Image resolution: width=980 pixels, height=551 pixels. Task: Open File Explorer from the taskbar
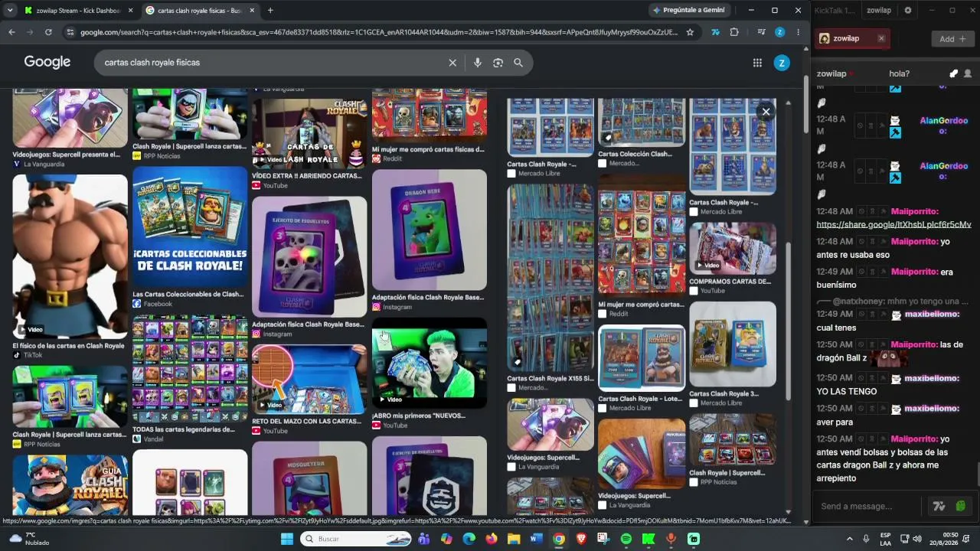click(514, 539)
